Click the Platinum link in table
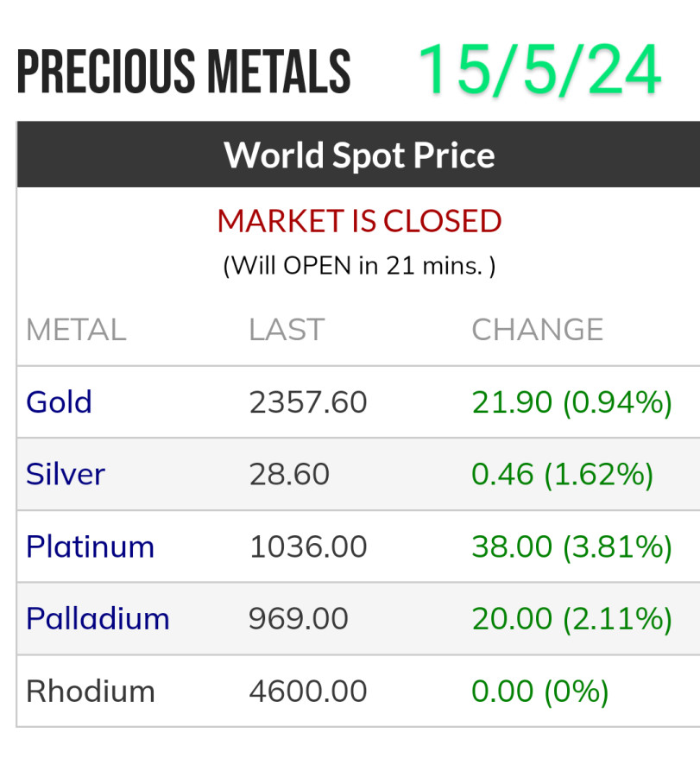 90,546
